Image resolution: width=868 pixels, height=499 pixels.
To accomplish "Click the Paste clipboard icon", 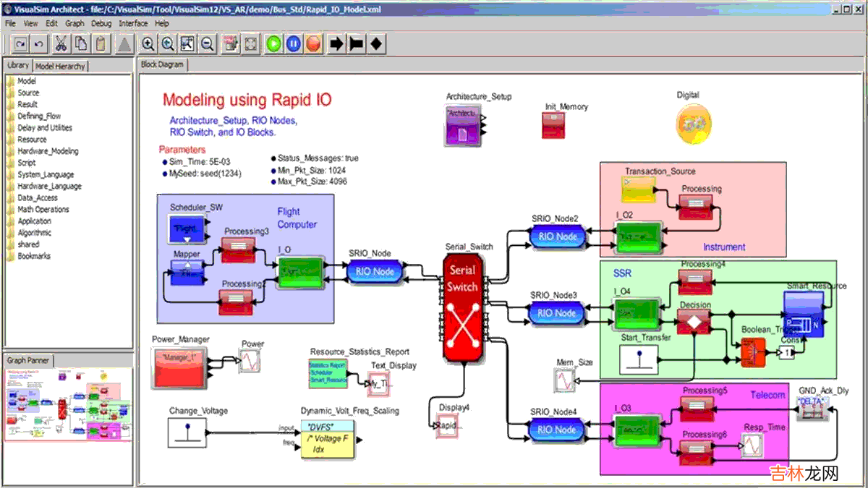I will [x=101, y=44].
